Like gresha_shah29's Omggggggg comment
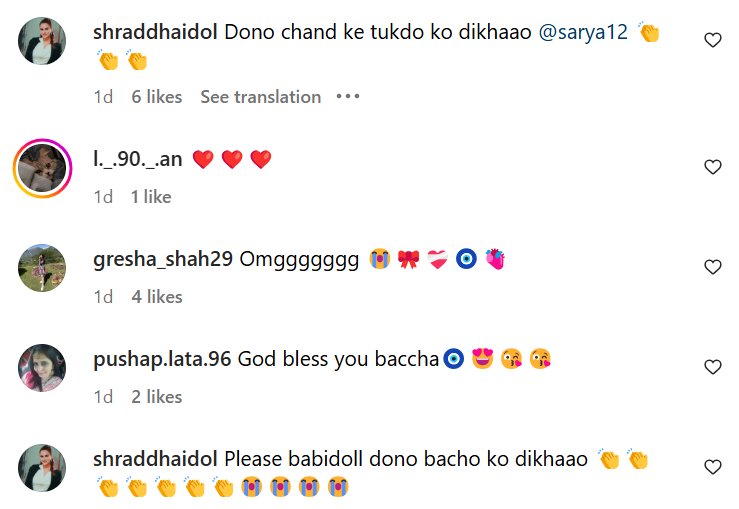The image size is (739, 509). 712,267
